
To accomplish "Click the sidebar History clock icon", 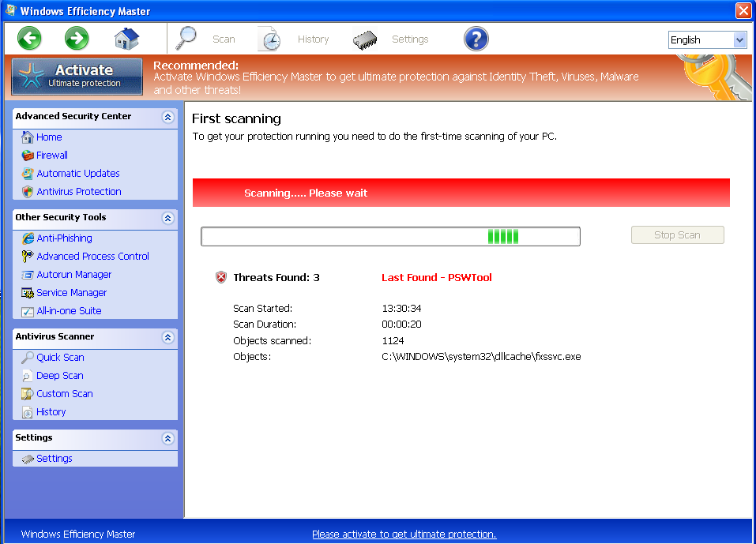I will click(28, 412).
